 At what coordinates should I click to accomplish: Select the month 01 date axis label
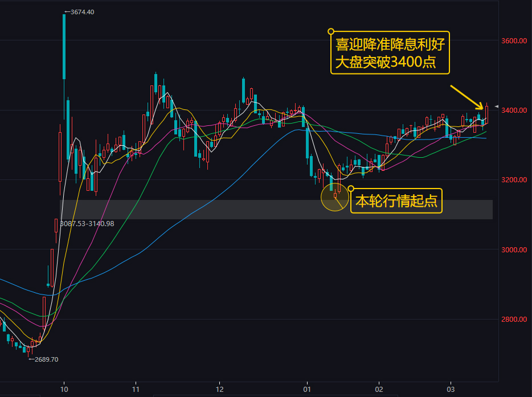pyautogui.click(x=307, y=389)
